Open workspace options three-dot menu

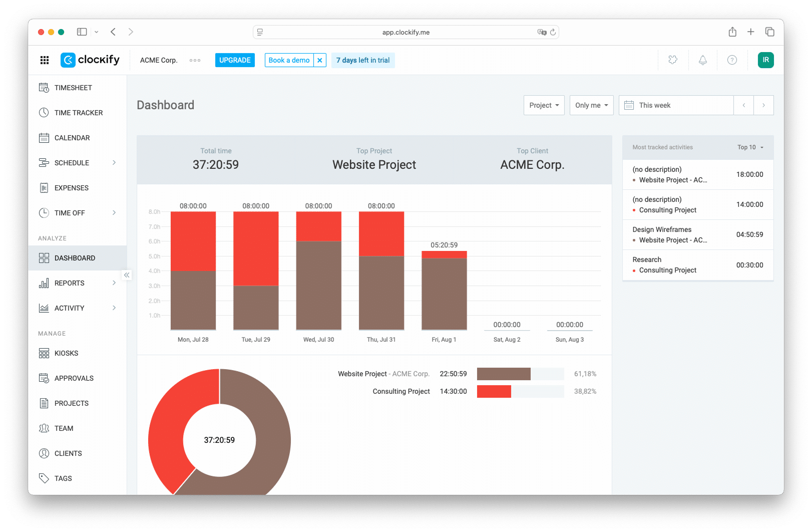tap(195, 60)
